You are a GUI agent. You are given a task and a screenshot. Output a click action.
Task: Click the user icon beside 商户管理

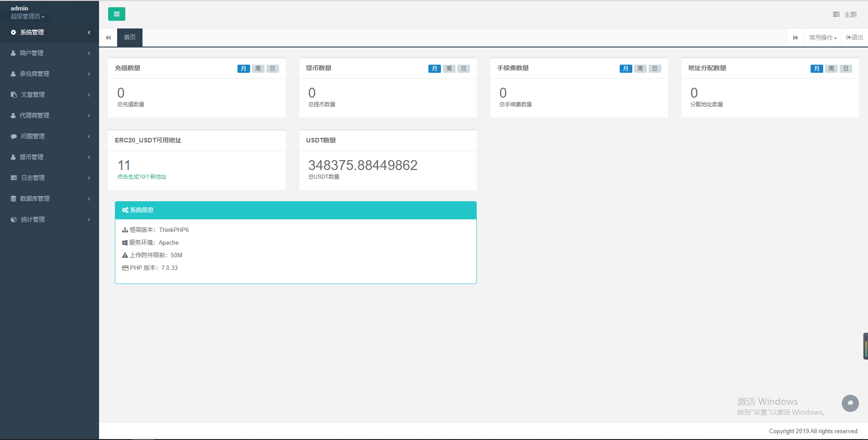(13, 53)
